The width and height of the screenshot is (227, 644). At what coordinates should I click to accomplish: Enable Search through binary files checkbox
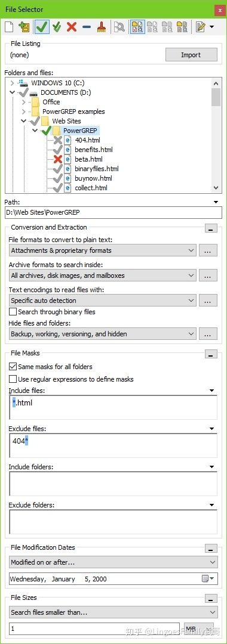pos(13,312)
